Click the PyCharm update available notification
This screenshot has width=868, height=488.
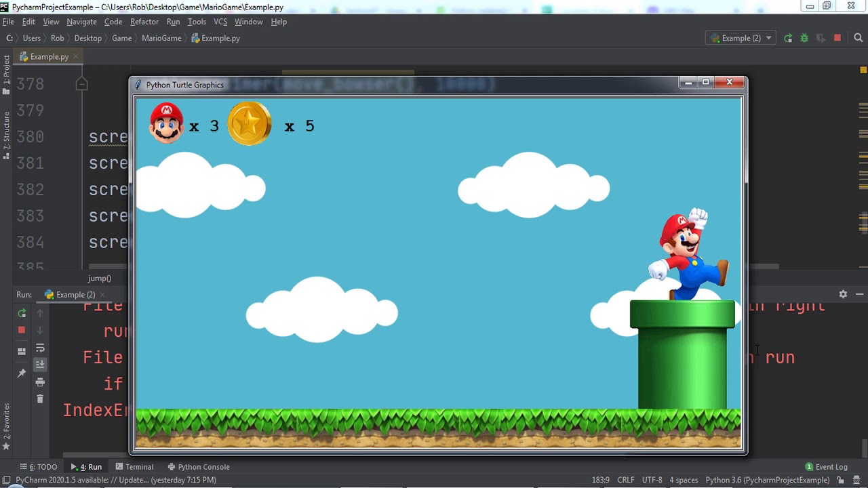115,480
